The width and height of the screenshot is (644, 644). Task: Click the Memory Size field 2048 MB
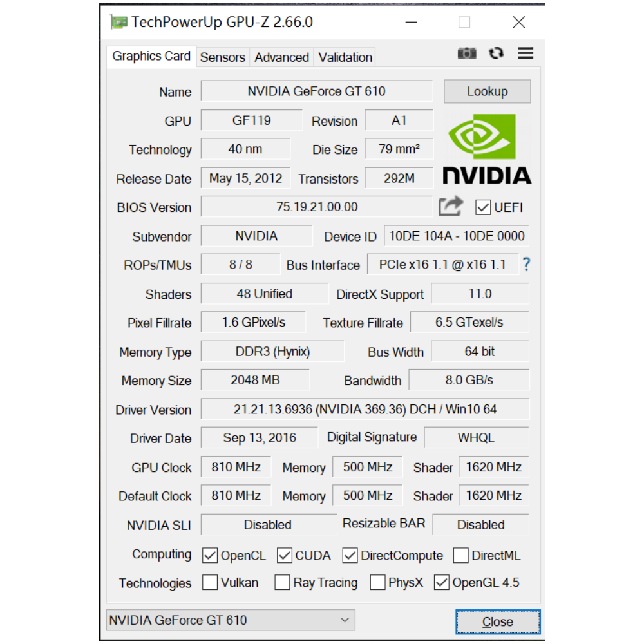coord(255,380)
